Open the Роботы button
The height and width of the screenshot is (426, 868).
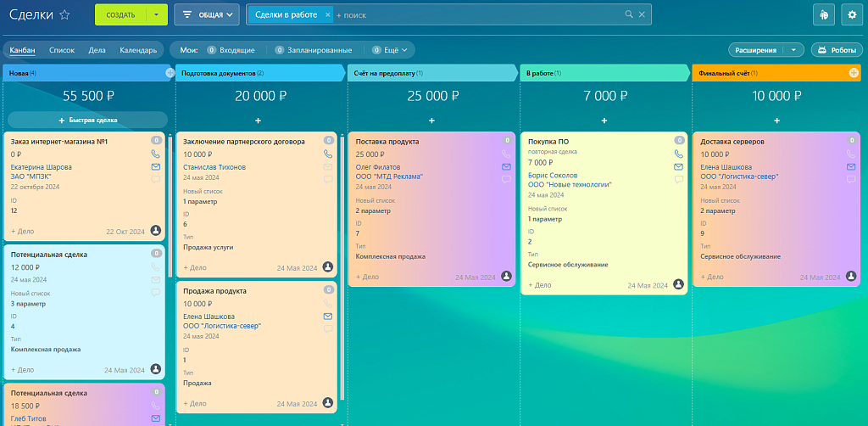pos(837,50)
